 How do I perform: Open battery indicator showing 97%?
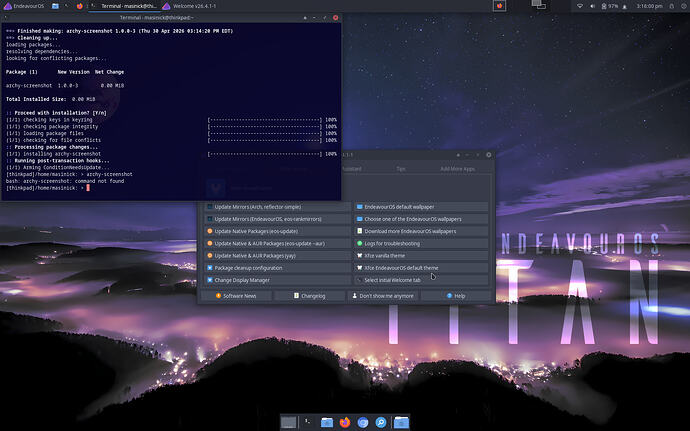coord(609,6)
